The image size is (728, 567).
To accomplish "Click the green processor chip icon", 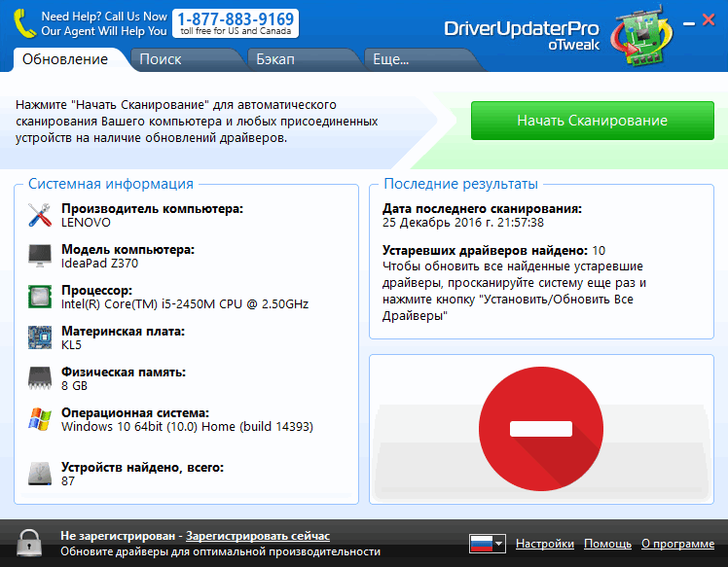I will [x=40, y=297].
